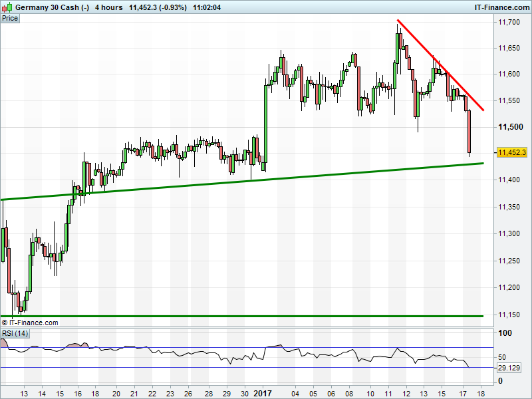This screenshot has height=399, width=532.
Task: Click the bold 11,500 price axis label
Action: point(510,127)
